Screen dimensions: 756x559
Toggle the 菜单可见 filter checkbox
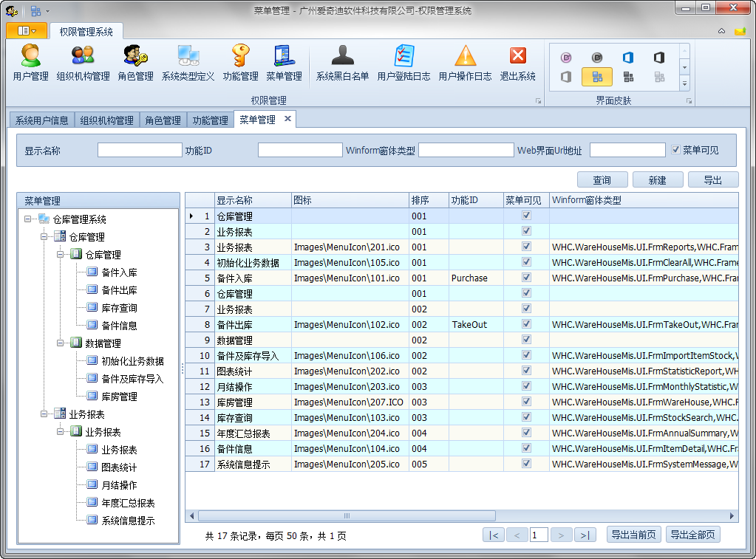[x=675, y=150]
